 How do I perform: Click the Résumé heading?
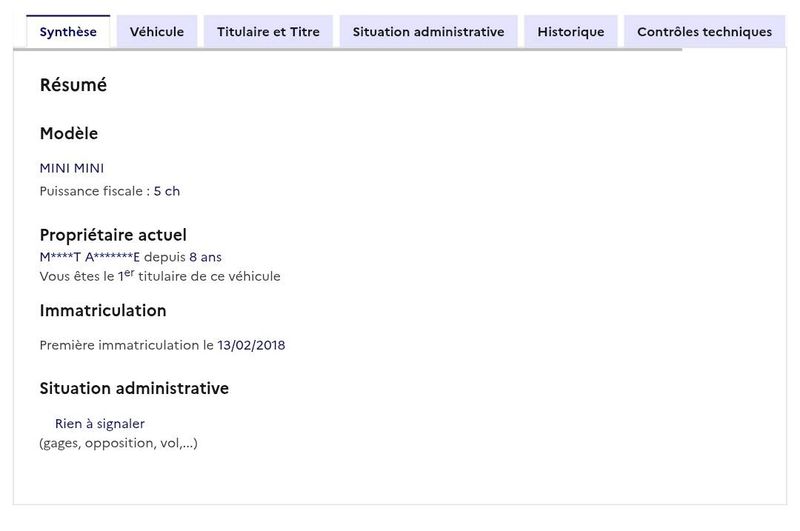pos(73,86)
